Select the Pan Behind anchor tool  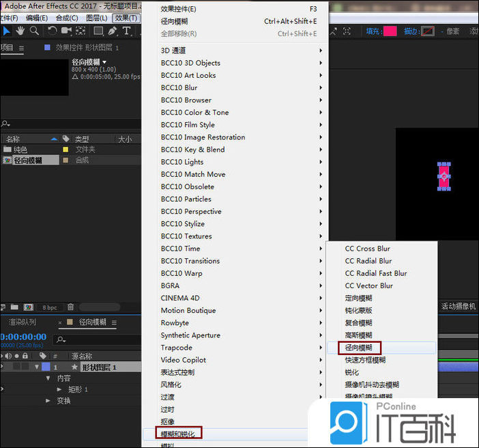81,31
